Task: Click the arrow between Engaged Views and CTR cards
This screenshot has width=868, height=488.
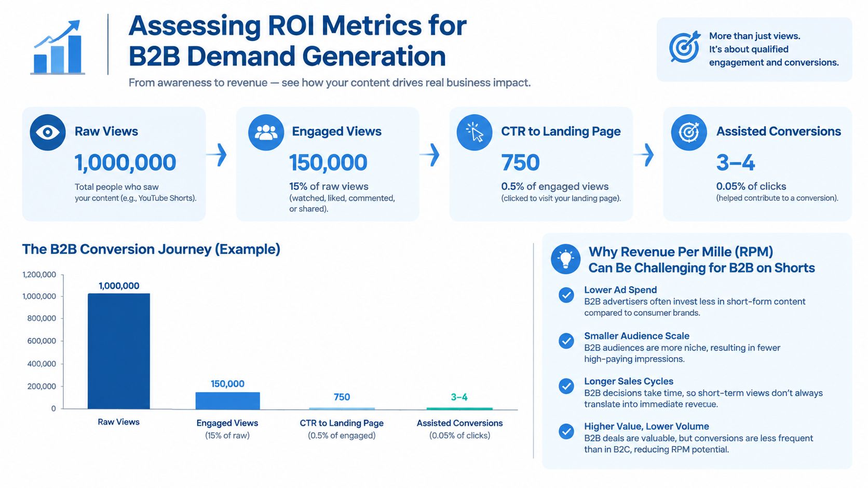Action: (x=430, y=154)
